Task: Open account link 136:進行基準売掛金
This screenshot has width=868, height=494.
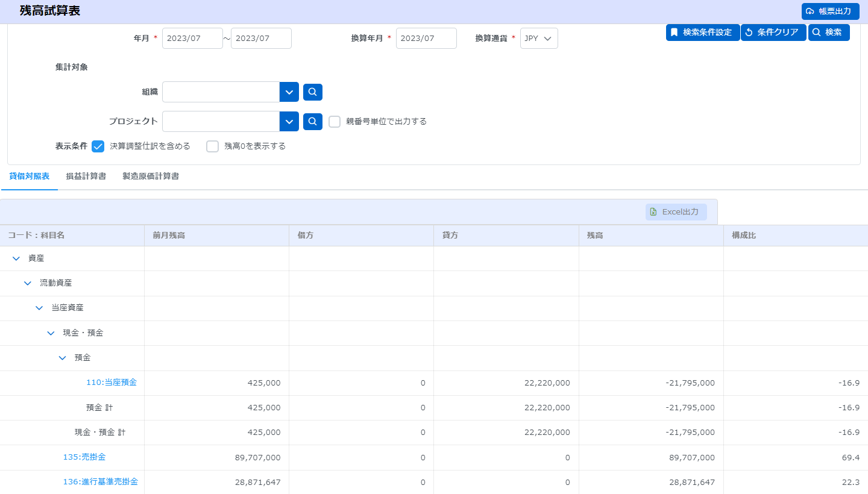Action: click(x=101, y=482)
